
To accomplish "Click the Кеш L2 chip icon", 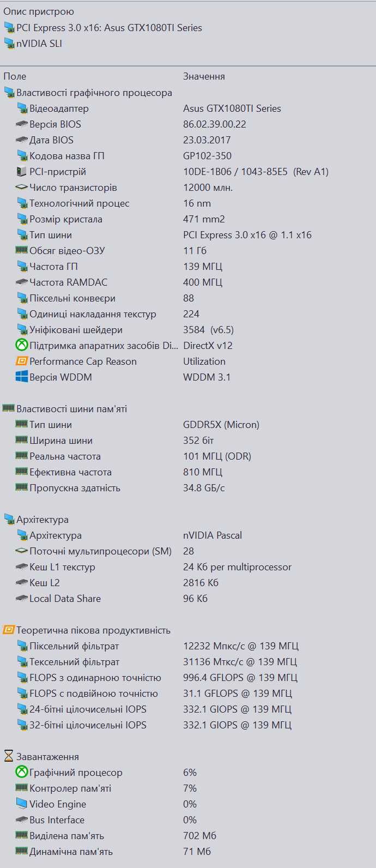I will click(22, 583).
